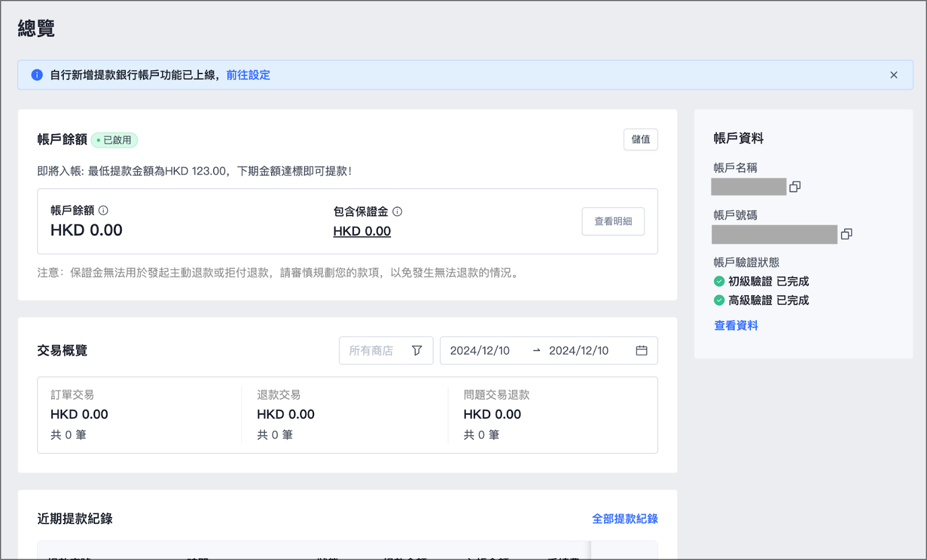
Task: Dismiss the blue notification banner
Action: coord(893,75)
